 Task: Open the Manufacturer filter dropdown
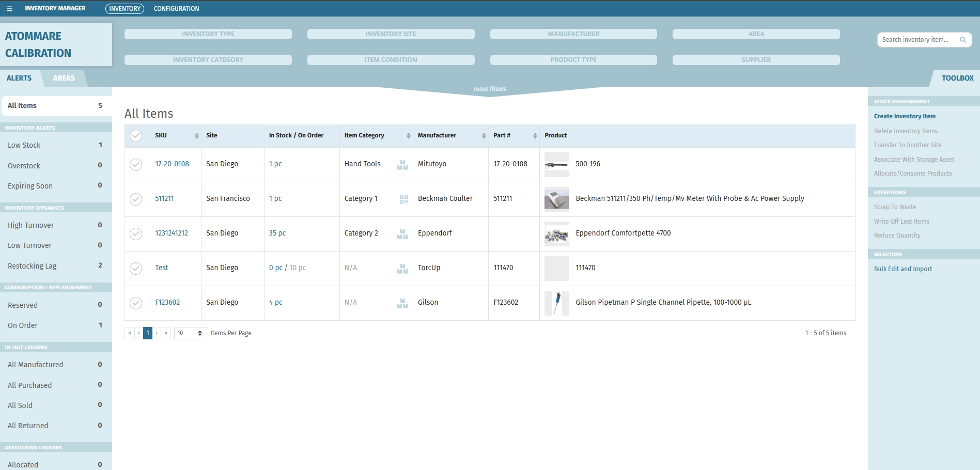click(x=573, y=34)
